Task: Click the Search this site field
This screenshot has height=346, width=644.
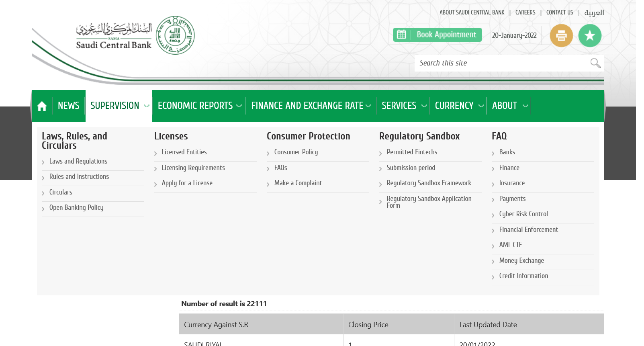Action: click(500, 63)
